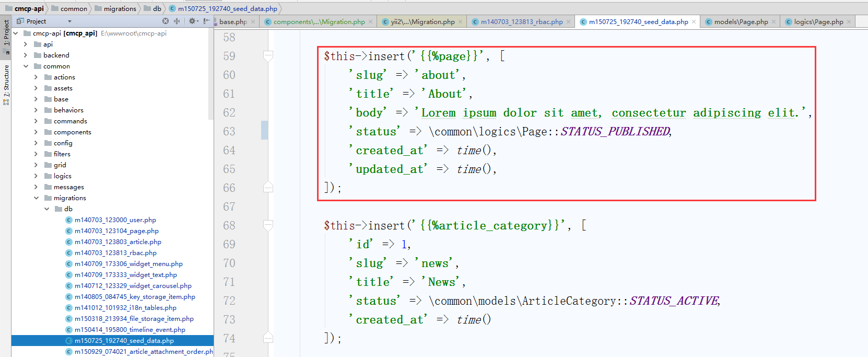
Task: Switch to the logics\Page.php tab
Action: pyautogui.click(x=818, y=22)
